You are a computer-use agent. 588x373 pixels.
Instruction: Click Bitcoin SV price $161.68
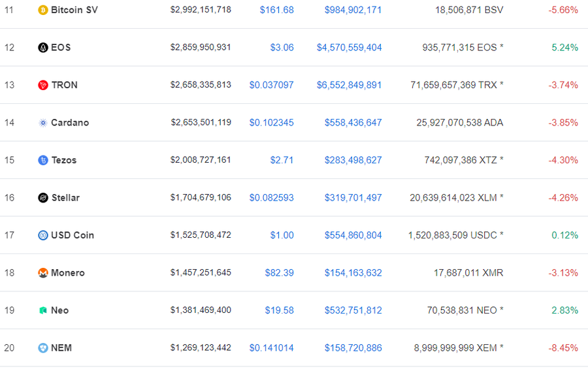click(277, 10)
